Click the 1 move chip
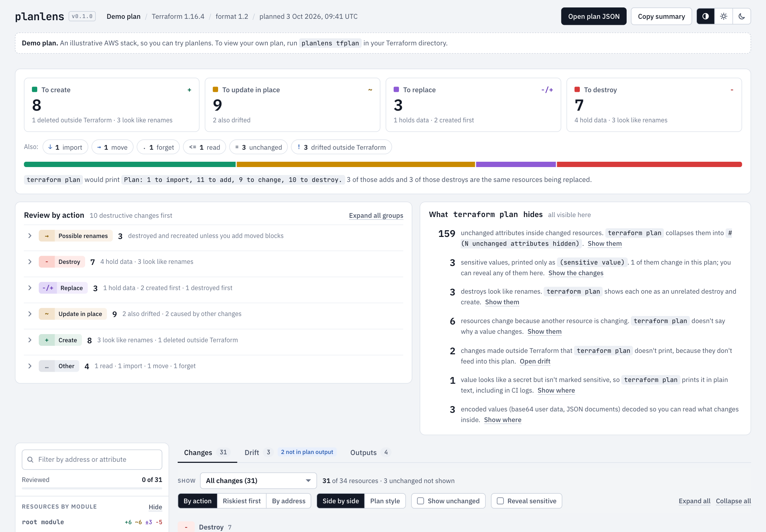The height and width of the screenshot is (532, 766). (112, 147)
